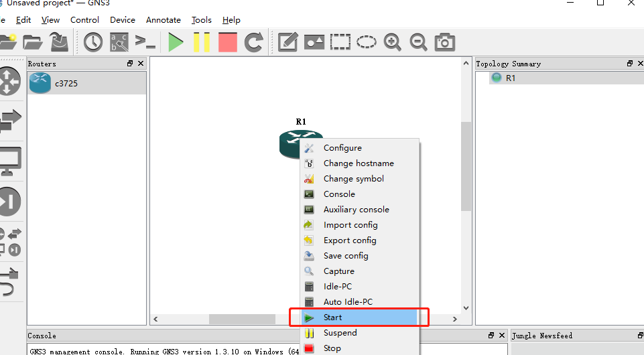
Task: Float the Routers panel
Action: (x=130, y=63)
